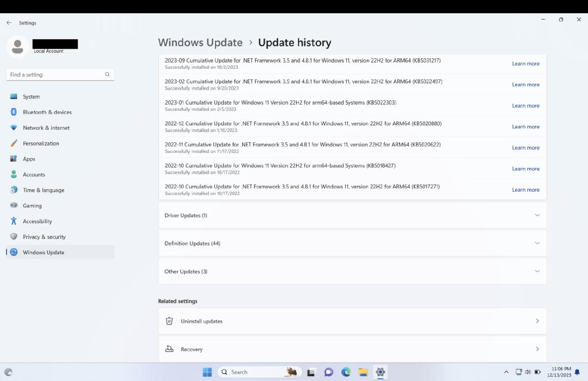588x381 pixels.
Task: Open Recovery via its chevron arrow
Action: click(537, 349)
